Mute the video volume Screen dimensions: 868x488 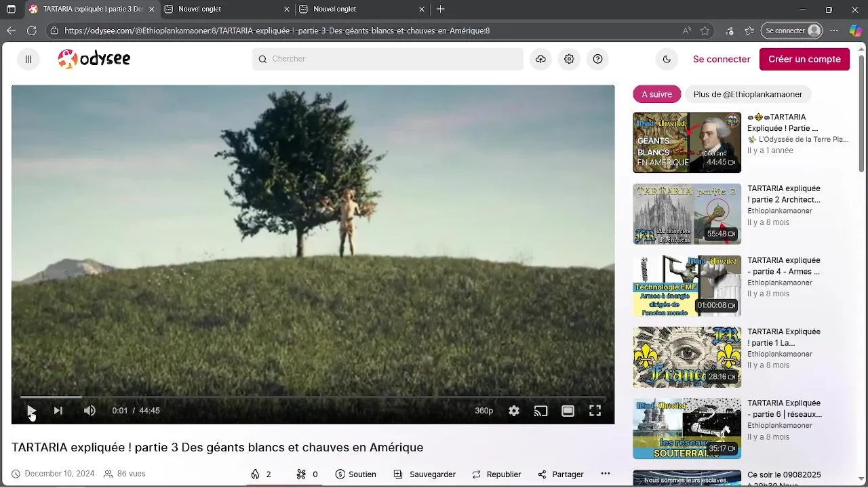pos(90,411)
